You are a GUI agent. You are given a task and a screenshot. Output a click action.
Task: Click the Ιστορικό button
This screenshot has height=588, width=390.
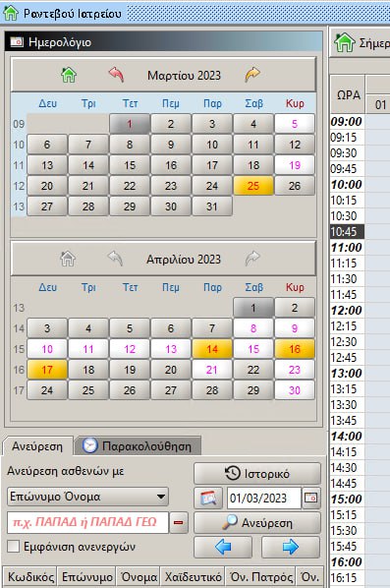257,473
